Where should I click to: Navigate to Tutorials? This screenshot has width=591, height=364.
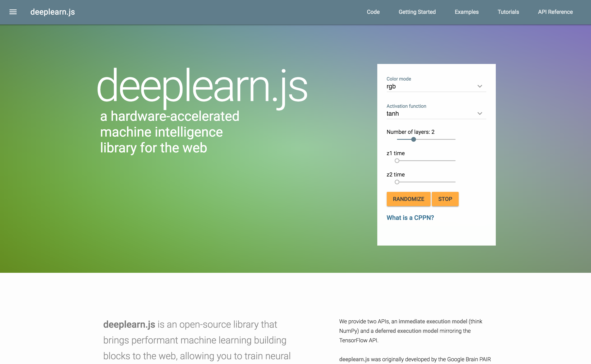pyautogui.click(x=508, y=12)
